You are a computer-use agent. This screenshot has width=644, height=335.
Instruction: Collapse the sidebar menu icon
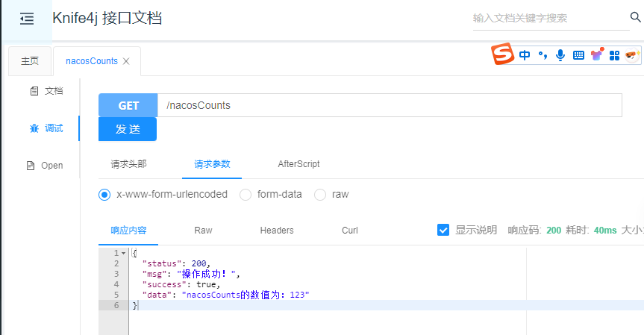click(x=27, y=19)
